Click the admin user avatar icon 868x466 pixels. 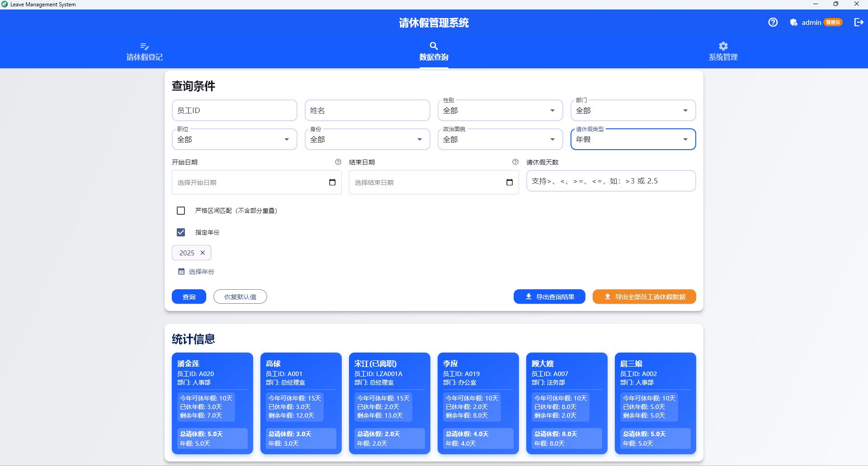coord(793,22)
